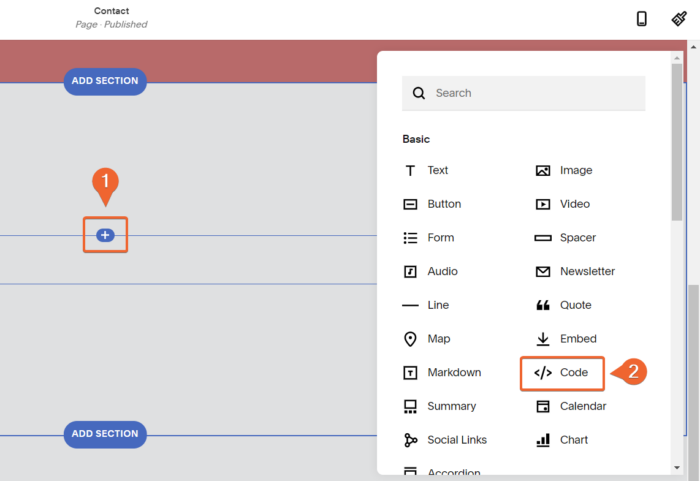Image resolution: width=700 pixels, height=481 pixels.
Task: Select the Spacer block
Action: (x=565, y=238)
